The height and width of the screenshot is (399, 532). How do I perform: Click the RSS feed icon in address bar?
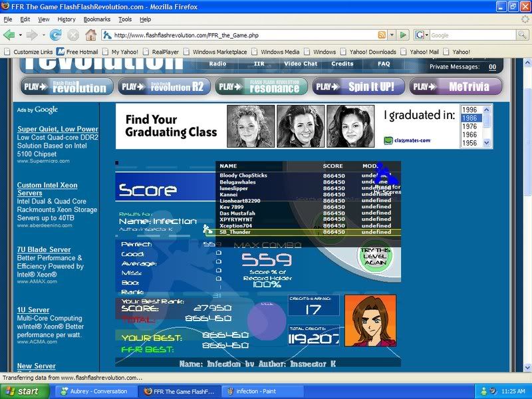tap(382, 35)
